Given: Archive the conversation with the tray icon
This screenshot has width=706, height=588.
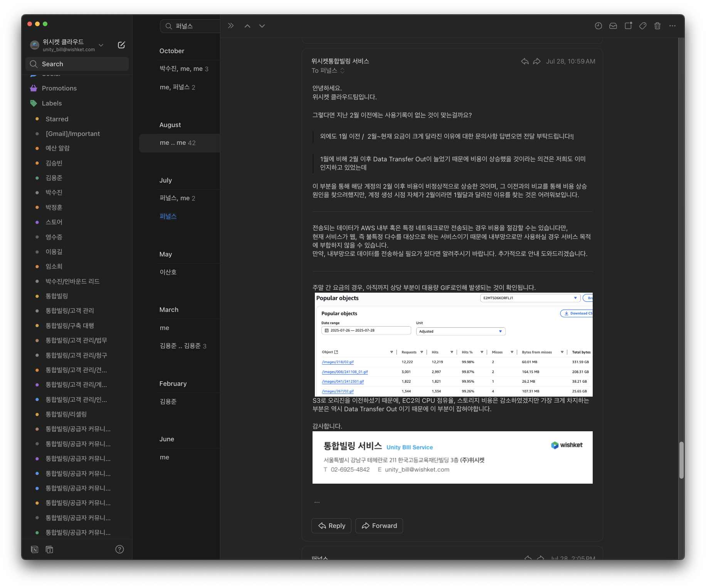Looking at the screenshot, I should point(613,26).
